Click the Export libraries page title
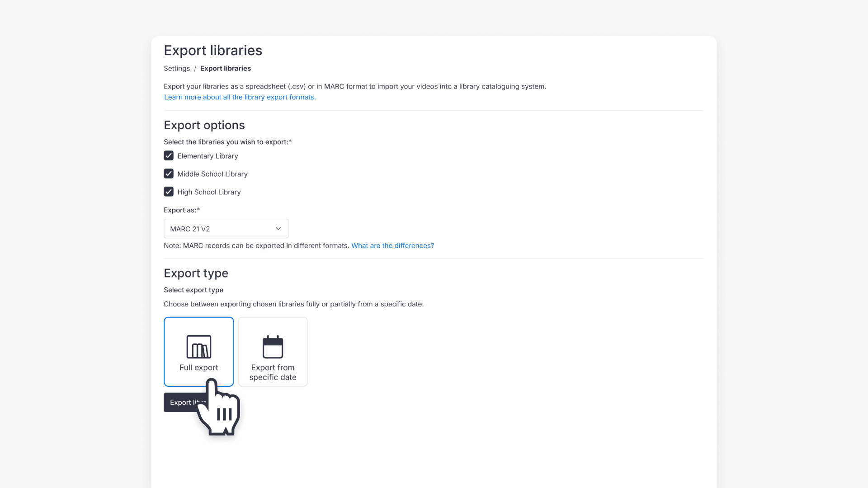This screenshot has width=868, height=488. [213, 51]
